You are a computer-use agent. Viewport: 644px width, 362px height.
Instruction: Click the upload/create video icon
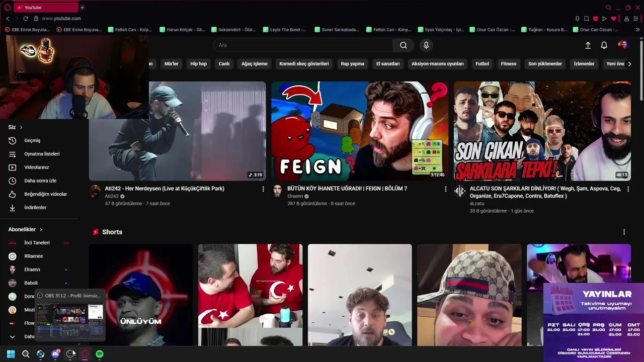pyautogui.click(x=588, y=45)
